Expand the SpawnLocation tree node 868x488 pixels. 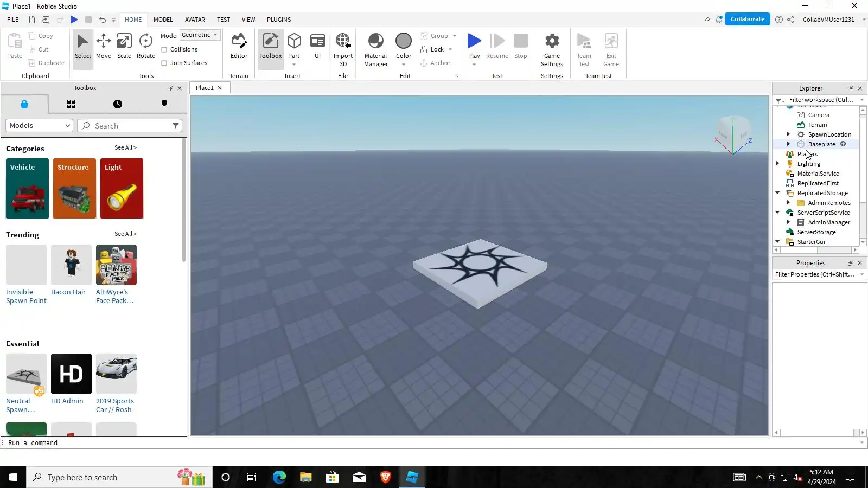click(x=788, y=134)
